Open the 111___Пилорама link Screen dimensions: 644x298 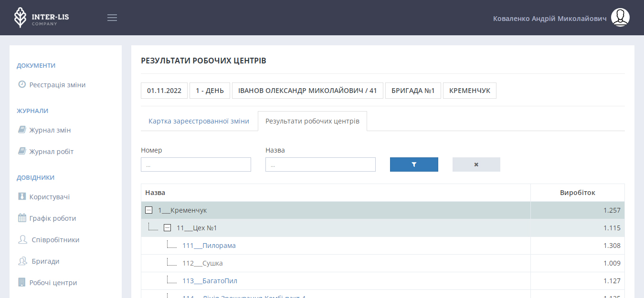click(x=209, y=246)
